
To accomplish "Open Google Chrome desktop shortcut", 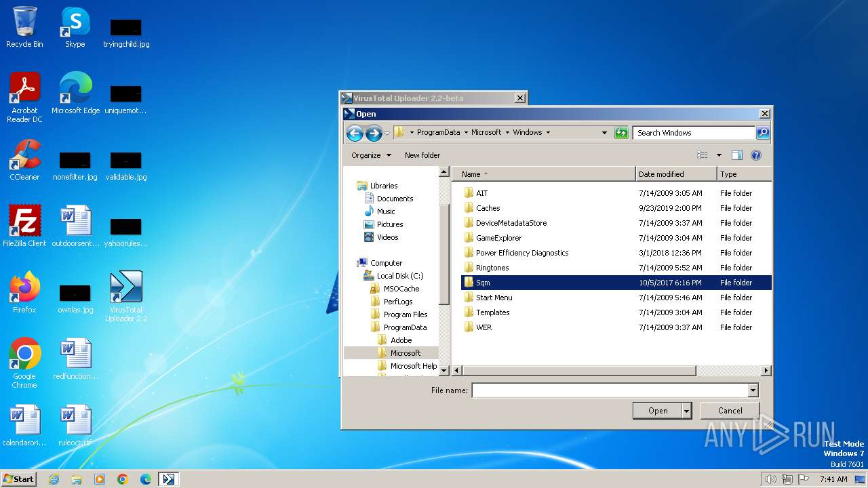I will click(24, 363).
